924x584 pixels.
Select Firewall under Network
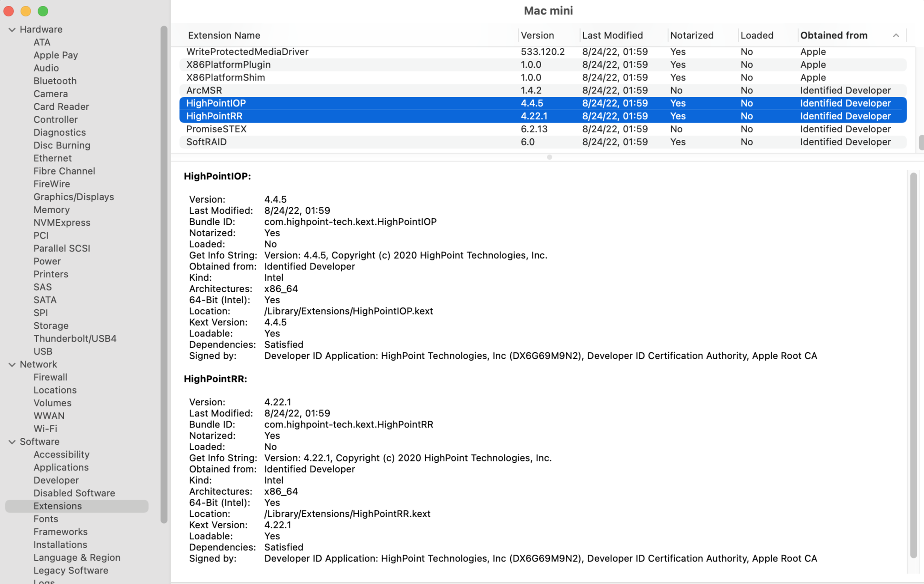50,377
